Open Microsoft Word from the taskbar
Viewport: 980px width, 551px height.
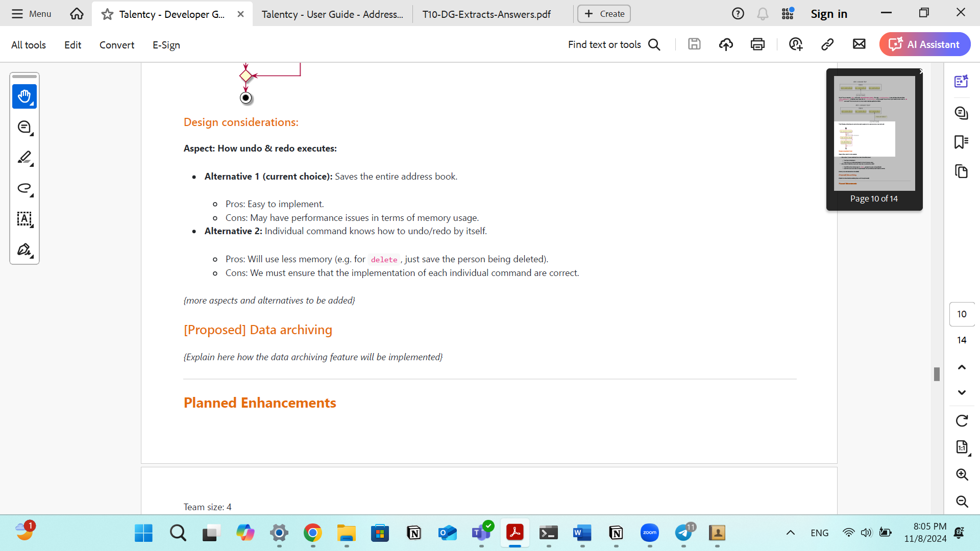click(582, 533)
